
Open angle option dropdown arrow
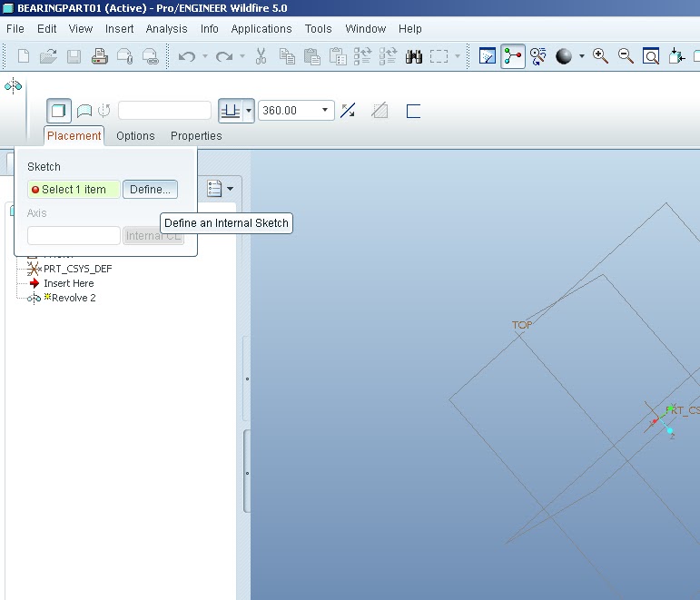249,111
